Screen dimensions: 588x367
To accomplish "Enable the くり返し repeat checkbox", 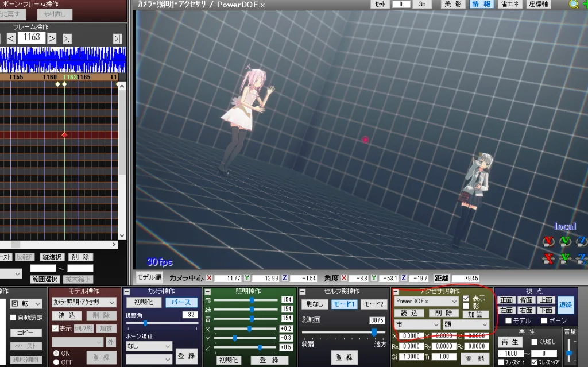I will 534,342.
